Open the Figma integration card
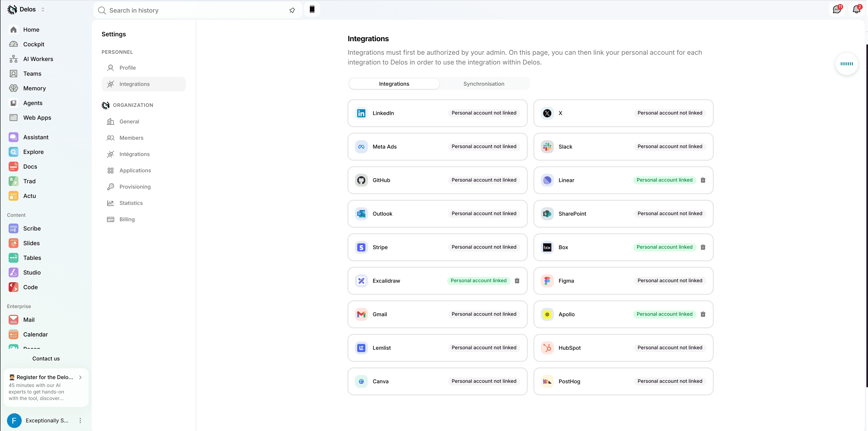 tap(623, 281)
